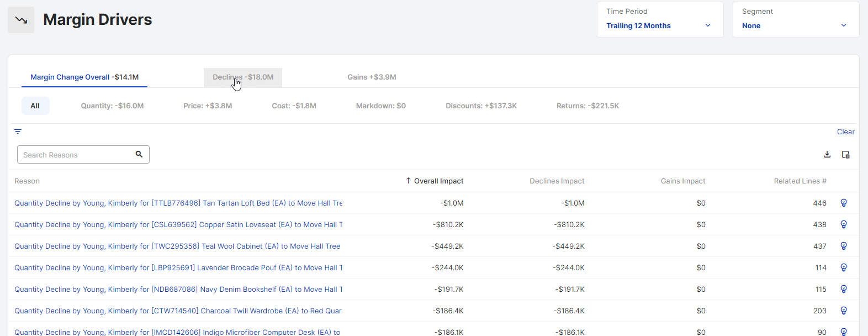Select the Quantity filter chip

(x=112, y=106)
